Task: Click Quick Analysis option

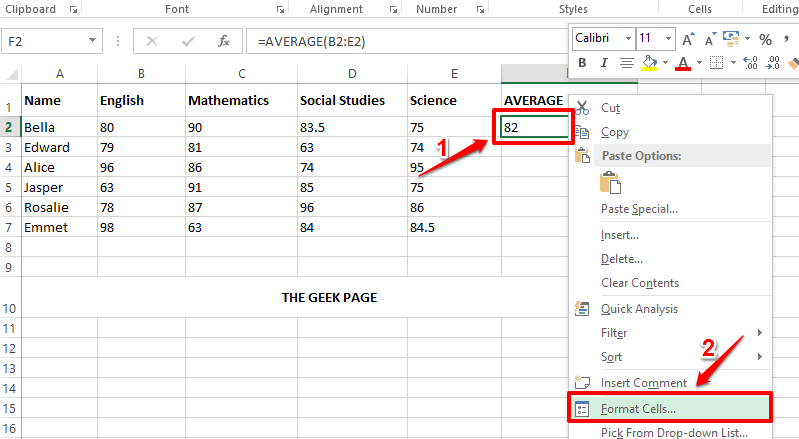Action: 639,309
